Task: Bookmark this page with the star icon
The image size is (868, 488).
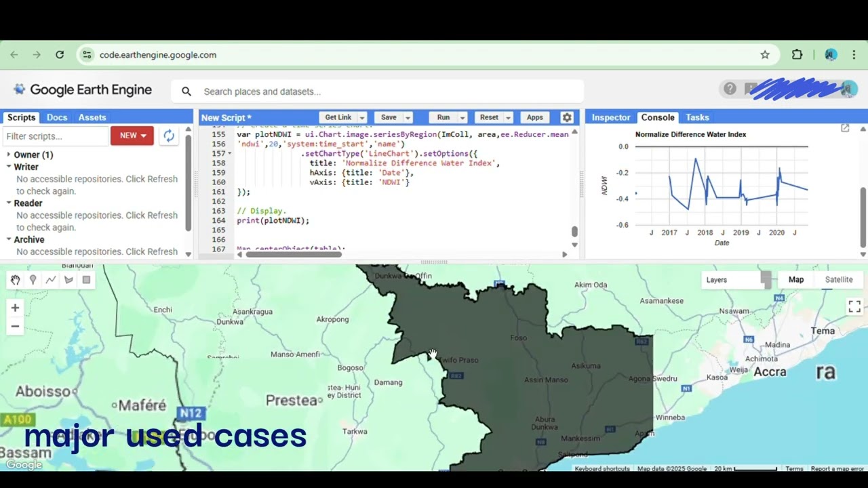Action: [x=765, y=55]
